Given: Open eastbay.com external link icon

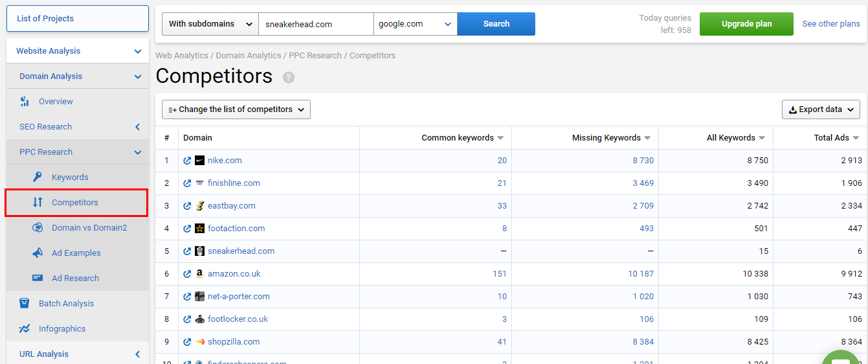Looking at the screenshot, I should coord(187,206).
